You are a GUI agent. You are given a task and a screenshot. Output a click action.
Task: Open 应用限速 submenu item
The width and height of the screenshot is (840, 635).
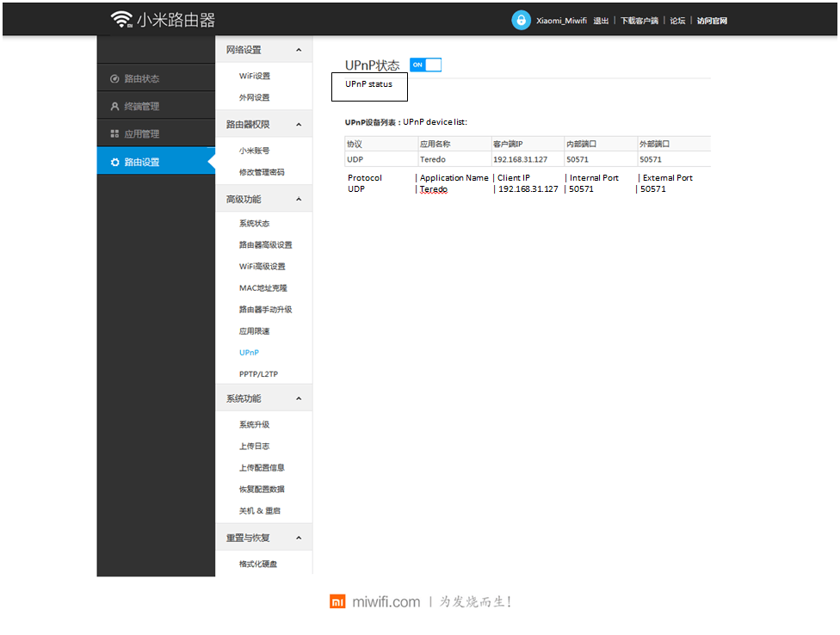255,331
